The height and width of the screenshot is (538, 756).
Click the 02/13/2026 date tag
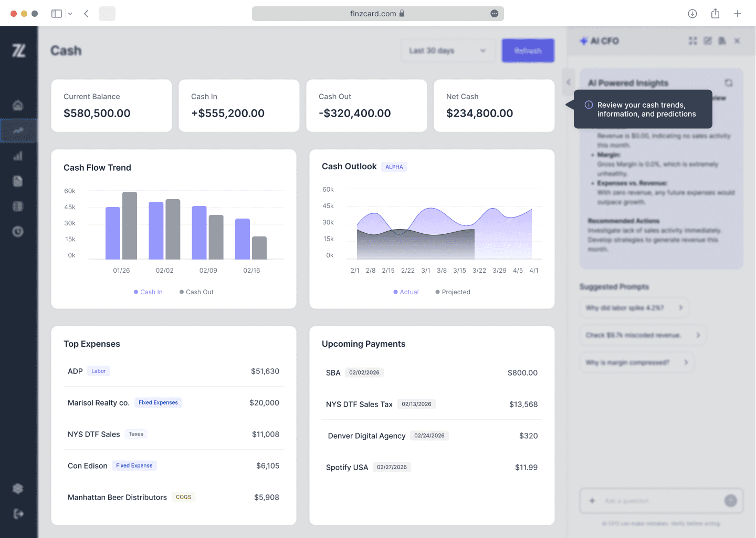[416, 404]
